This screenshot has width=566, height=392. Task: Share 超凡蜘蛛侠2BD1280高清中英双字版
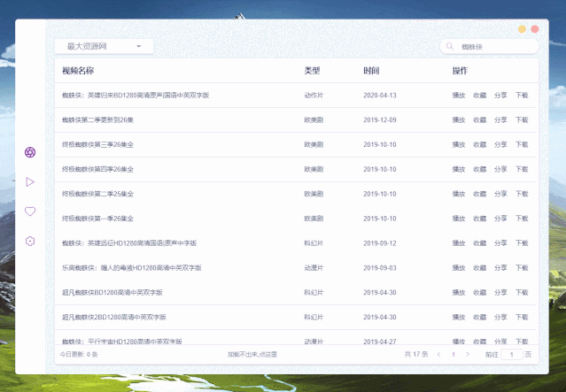(500, 318)
